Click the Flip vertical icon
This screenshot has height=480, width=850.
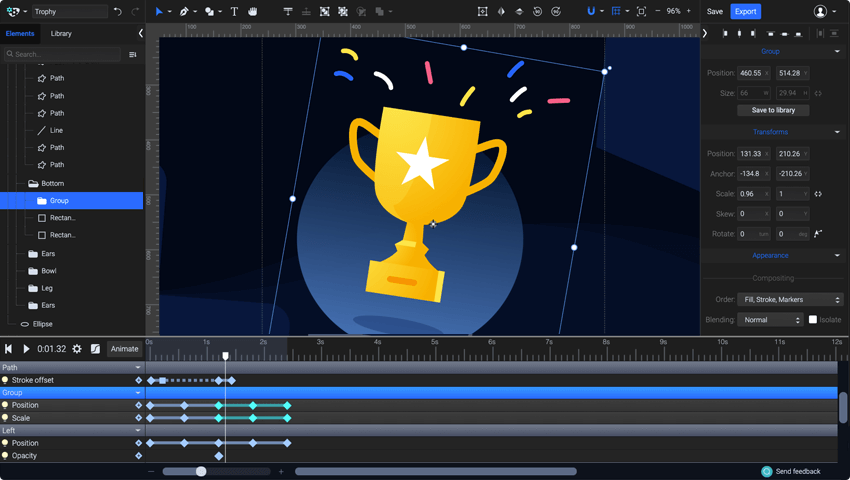click(519, 11)
